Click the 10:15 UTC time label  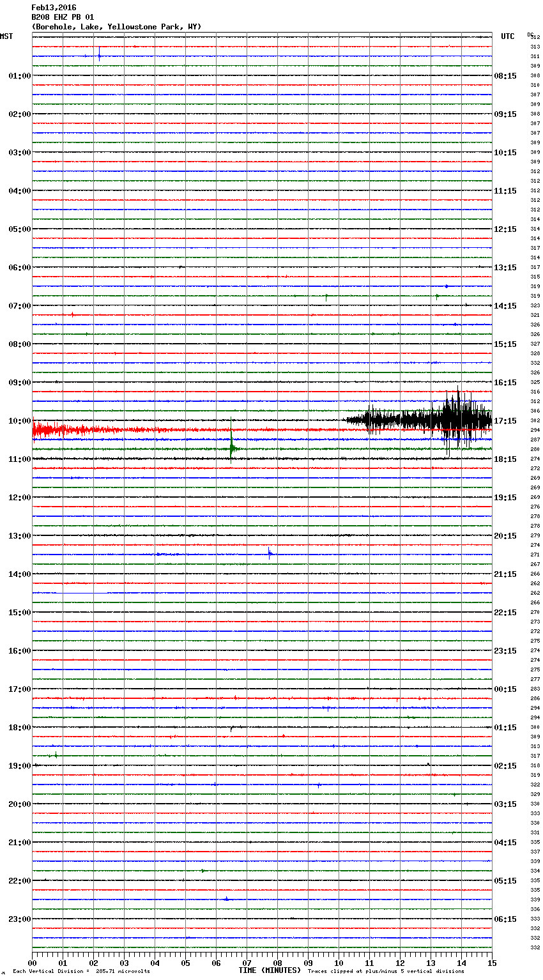pos(505,153)
